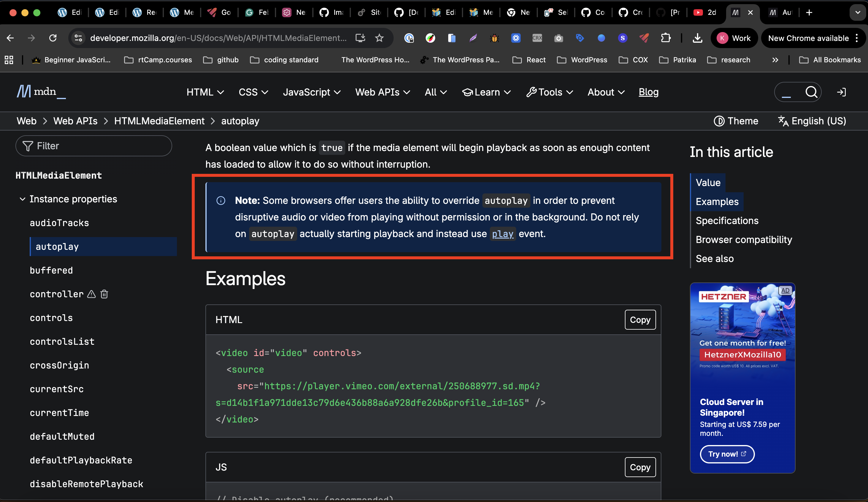The width and height of the screenshot is (868, 502).
Task: Click the MDN logo in header
Action: point(41,92)
